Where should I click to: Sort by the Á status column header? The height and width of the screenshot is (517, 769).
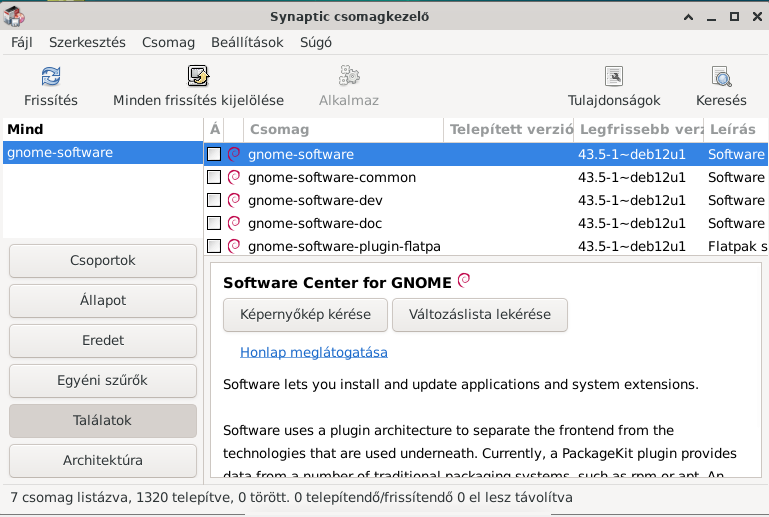[x=215, y=129]
